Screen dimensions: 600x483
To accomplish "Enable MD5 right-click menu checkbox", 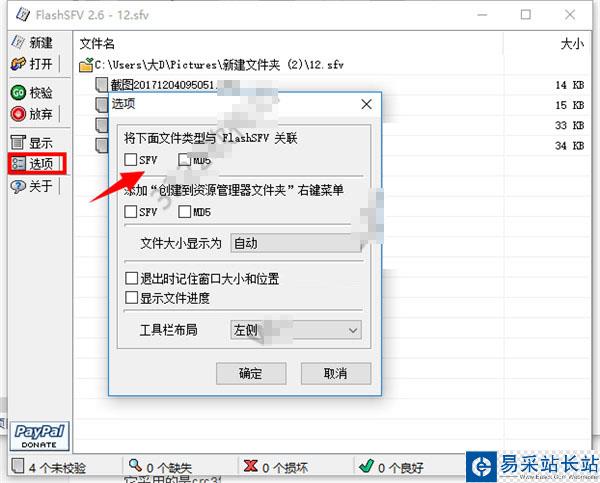I will point(184,211).
